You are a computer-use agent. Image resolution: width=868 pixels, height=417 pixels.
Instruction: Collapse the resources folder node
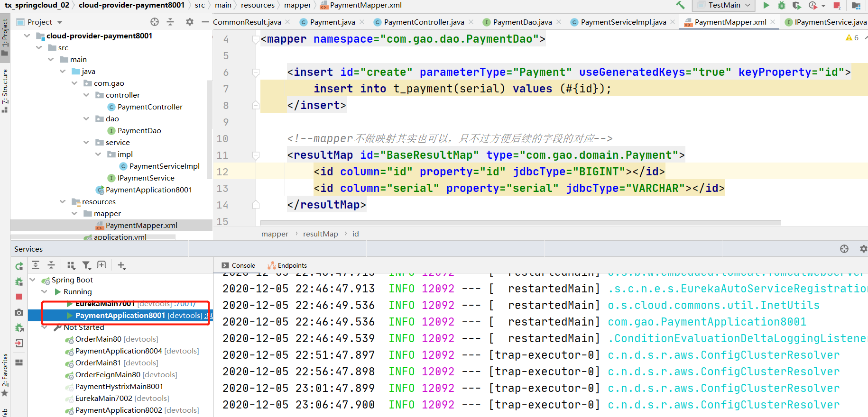click(63, 201)
